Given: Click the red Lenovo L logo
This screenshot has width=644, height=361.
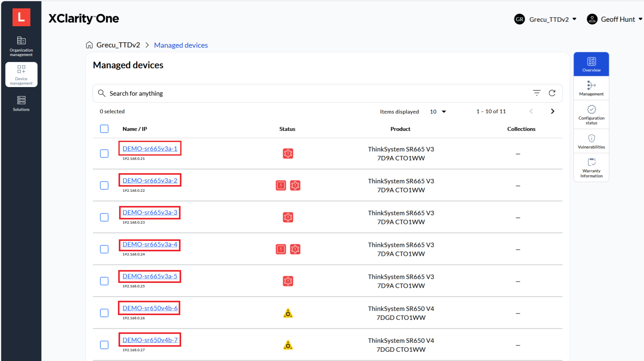Looking at the screenshot, I should click(x=21, y=17).
